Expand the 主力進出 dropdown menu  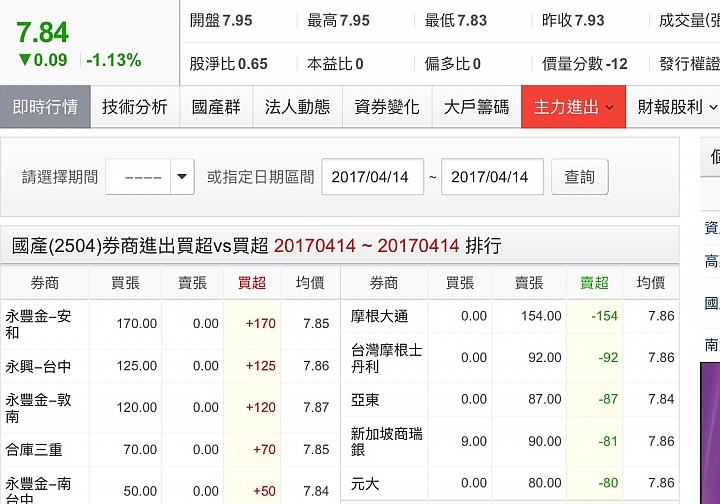pyautogui.click(x=573, y=107)
